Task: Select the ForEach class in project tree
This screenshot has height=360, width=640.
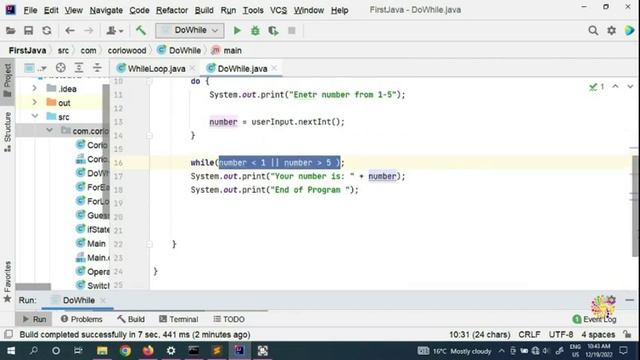Action: point(93,187)
